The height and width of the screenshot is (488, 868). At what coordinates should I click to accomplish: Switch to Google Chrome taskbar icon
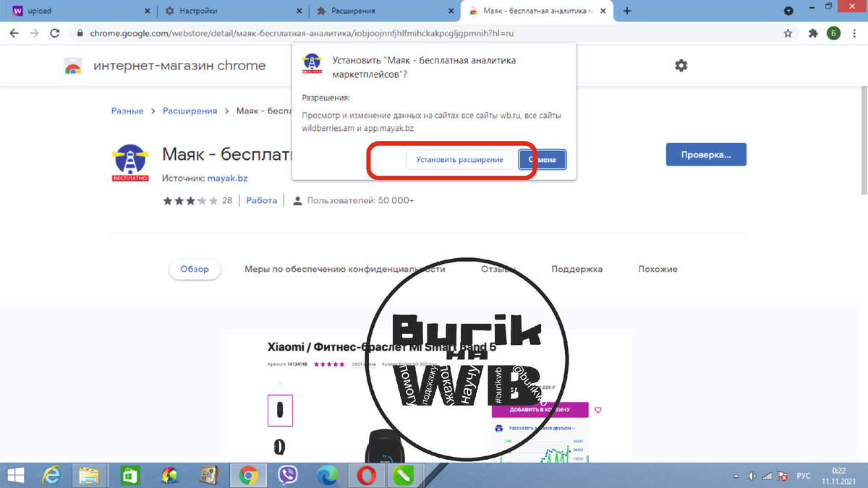coord(248,475)
